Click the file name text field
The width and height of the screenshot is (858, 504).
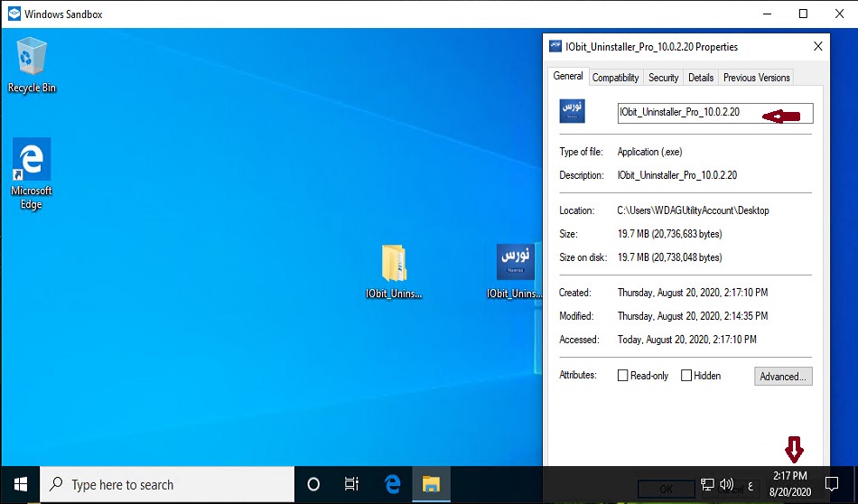pos(686,113)
